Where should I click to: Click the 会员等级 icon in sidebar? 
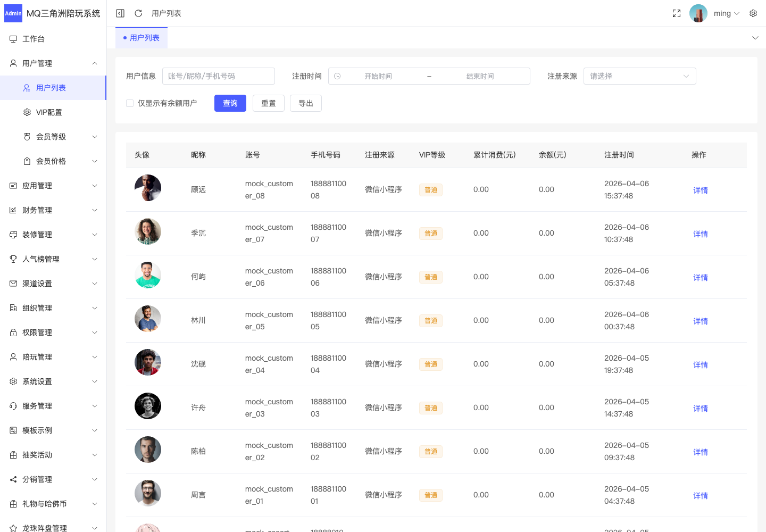point(27,137)
